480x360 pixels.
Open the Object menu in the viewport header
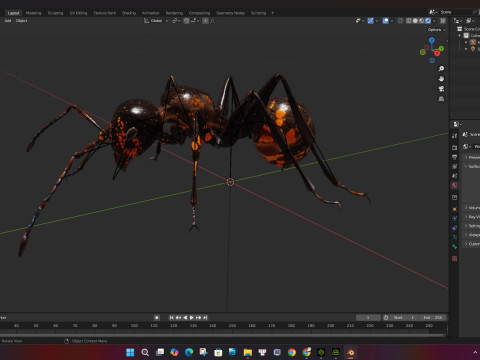pos(21,21)
